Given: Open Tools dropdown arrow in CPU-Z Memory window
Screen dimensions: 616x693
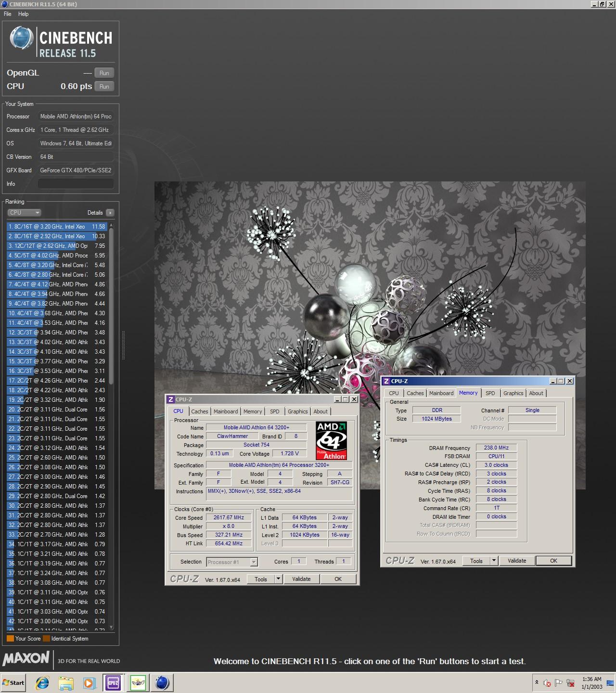Looking at the screenshot, I should coord(494,561).
